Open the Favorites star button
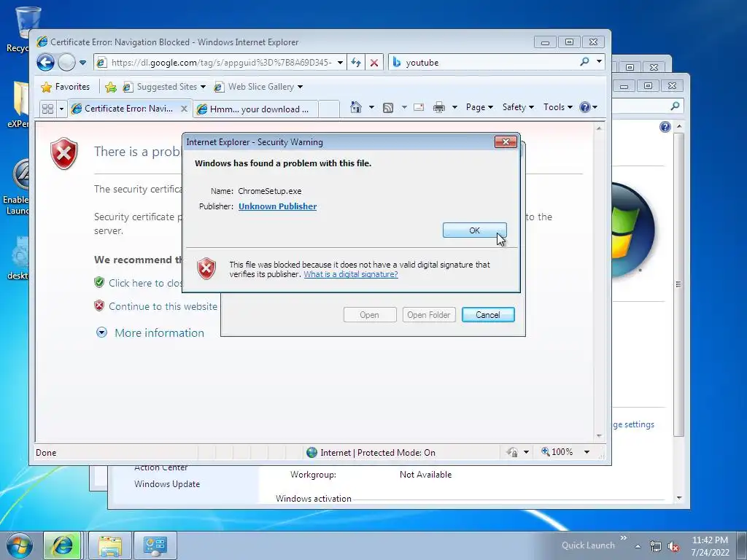Screen dimensions: 747x560 tap(65, 87)
